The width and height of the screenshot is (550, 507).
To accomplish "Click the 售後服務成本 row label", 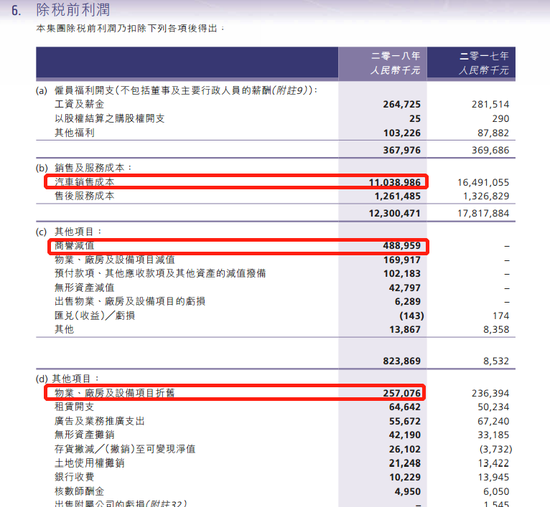I will coord(84,196).
